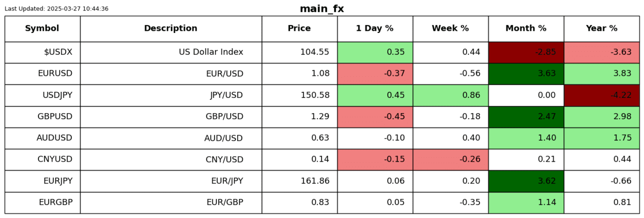This screenshot has width=644, height=218.
Task: Select the dark green 3.62 EURJPY cell
Action: coord(526,181)
